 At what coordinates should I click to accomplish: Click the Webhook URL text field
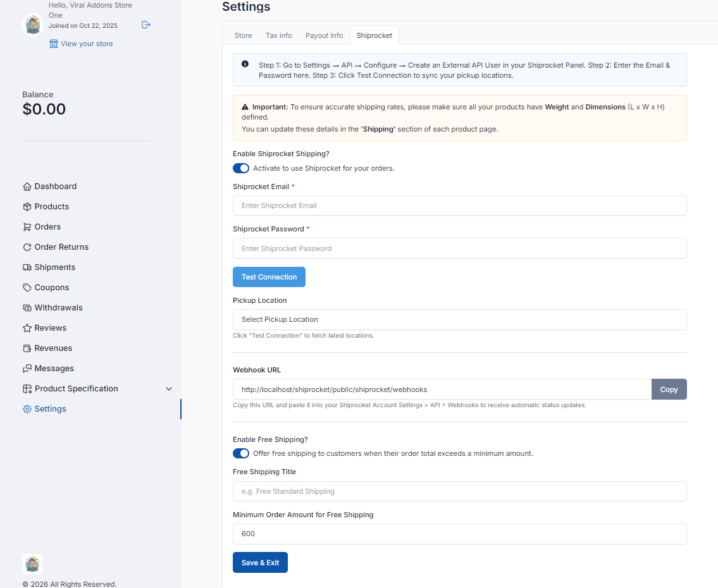coord(442,389)
